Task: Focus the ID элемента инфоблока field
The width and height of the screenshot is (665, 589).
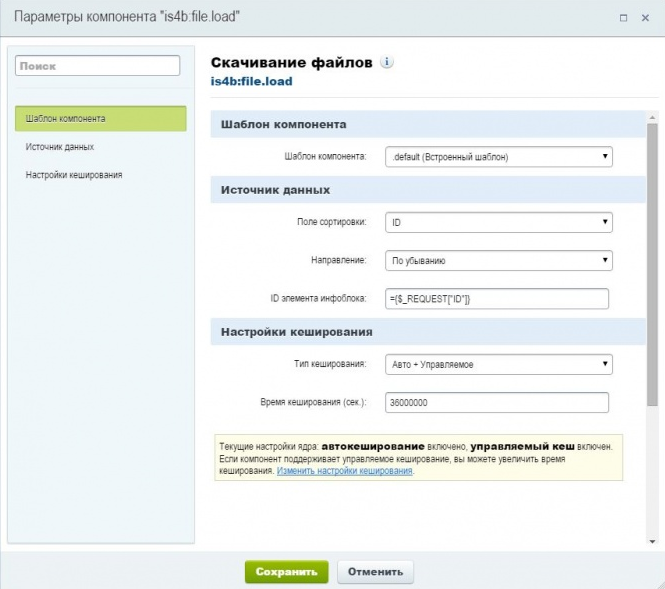Action: [x=497, y=298]
